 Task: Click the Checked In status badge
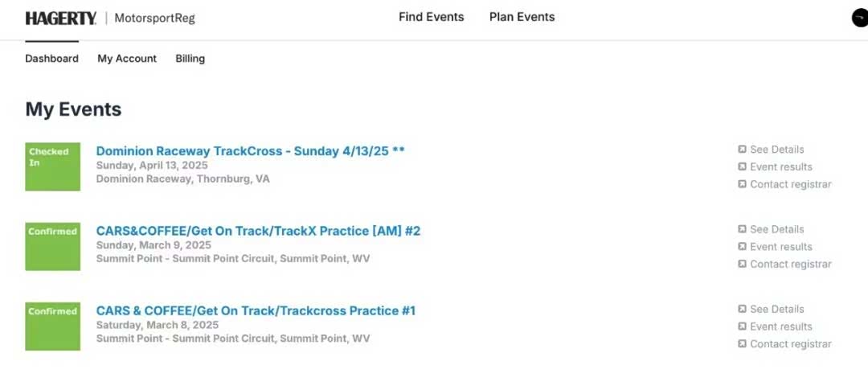tap(52, 166)
